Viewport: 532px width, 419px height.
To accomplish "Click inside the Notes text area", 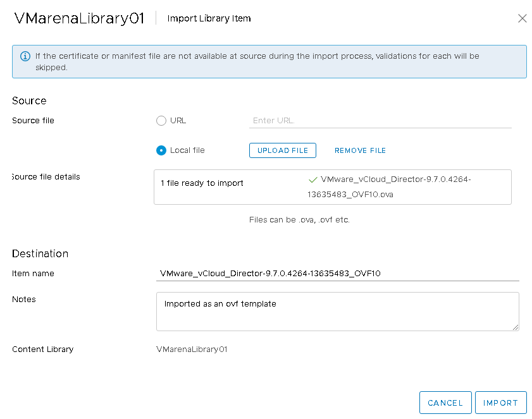I will click(x=338, y=312).
